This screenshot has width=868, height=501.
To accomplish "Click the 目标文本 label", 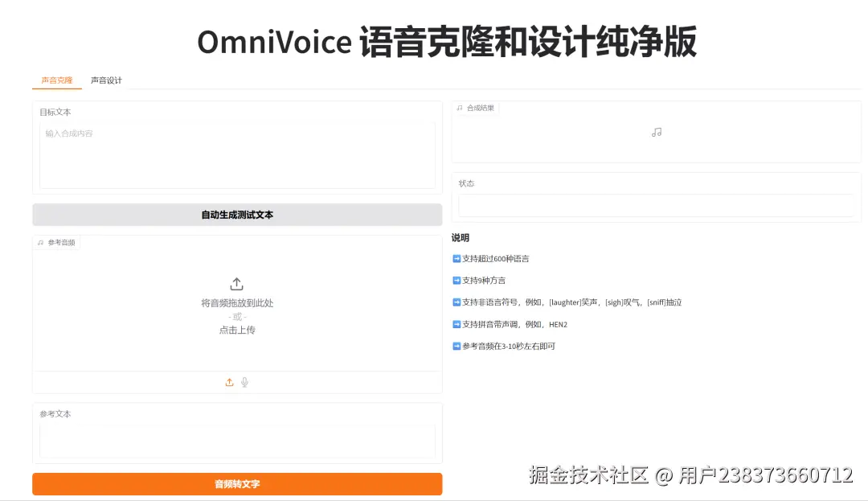I will coord(55,112).
